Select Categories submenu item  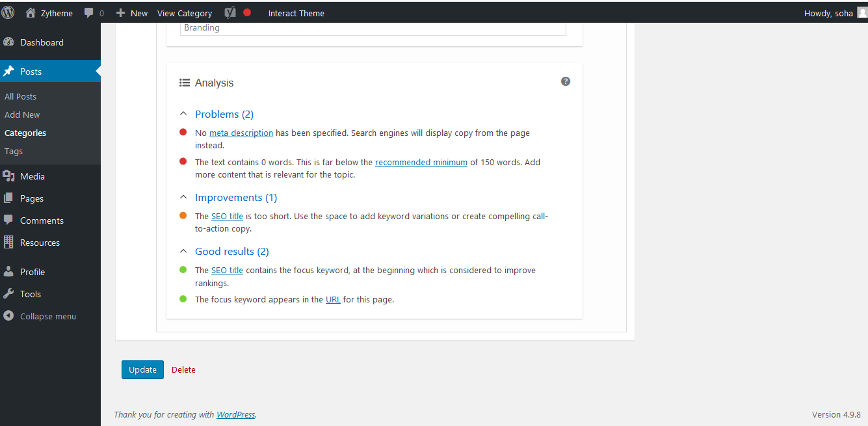click(25, 133)
